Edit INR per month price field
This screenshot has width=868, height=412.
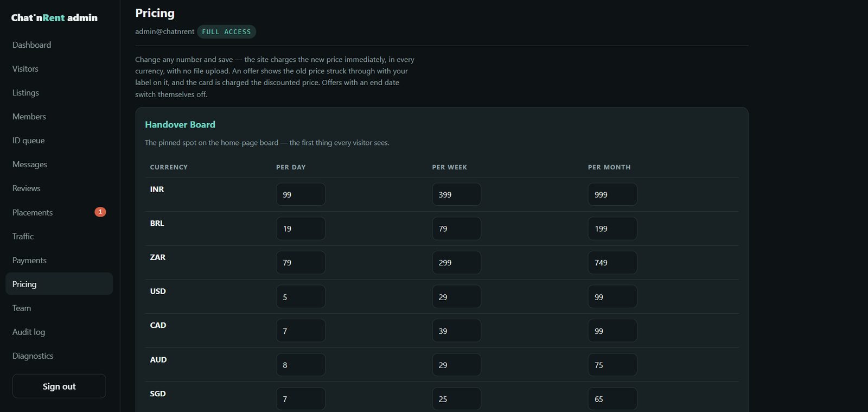point(612,194)
